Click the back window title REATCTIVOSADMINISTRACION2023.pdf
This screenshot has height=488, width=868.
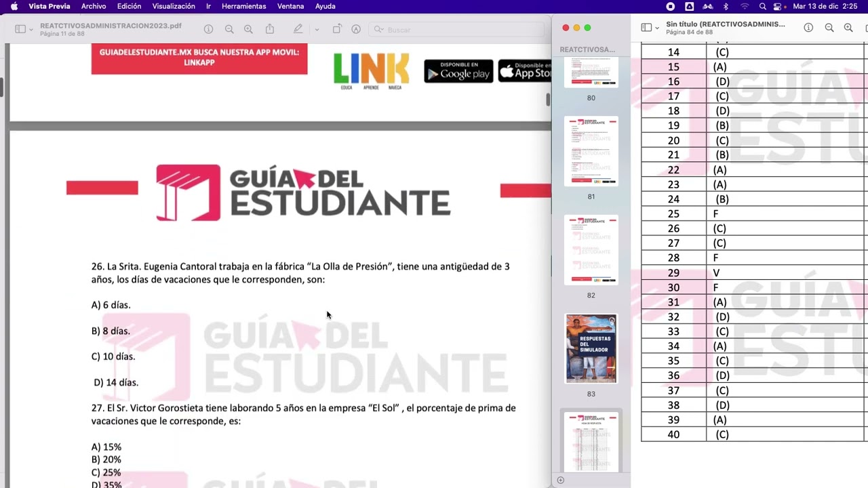111,26
